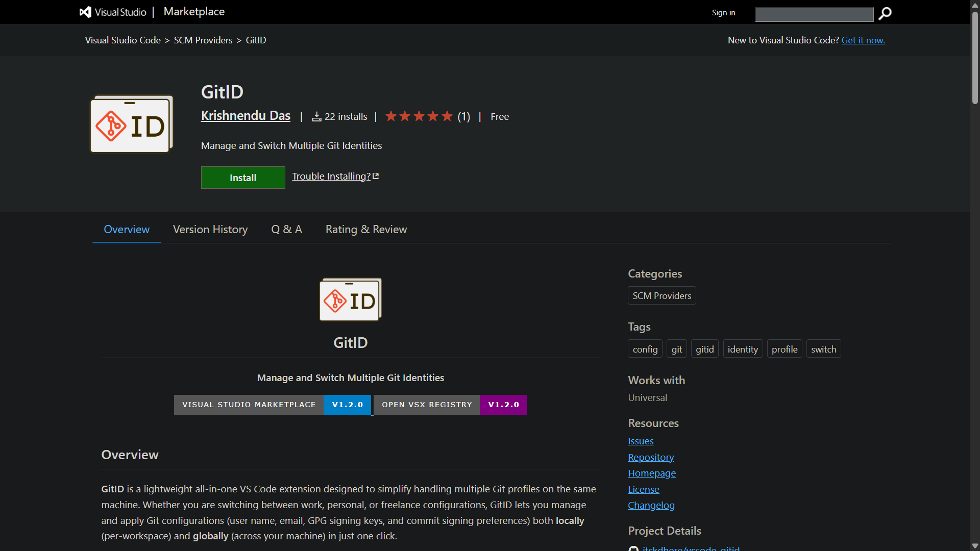
Task: Open the Trouble Installing link
Action: coord(335,177)
